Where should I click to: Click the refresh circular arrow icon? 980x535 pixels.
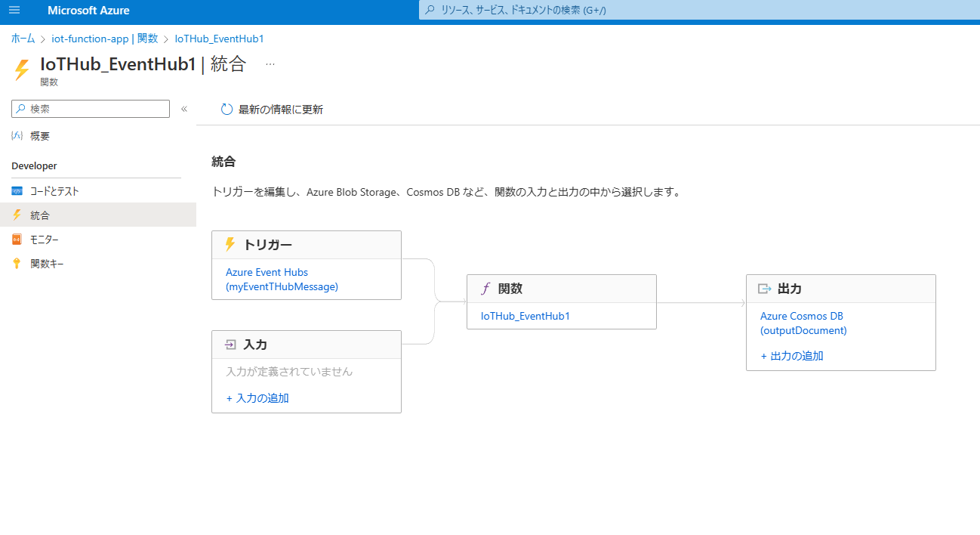[227, 110]
